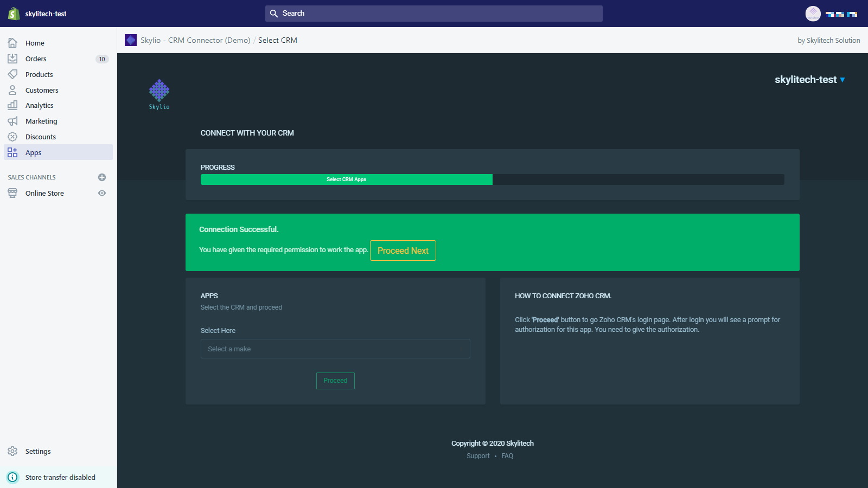868x488 pixels.
Task: Click the search magnifier icon
Action: click(x=274, y=14)
